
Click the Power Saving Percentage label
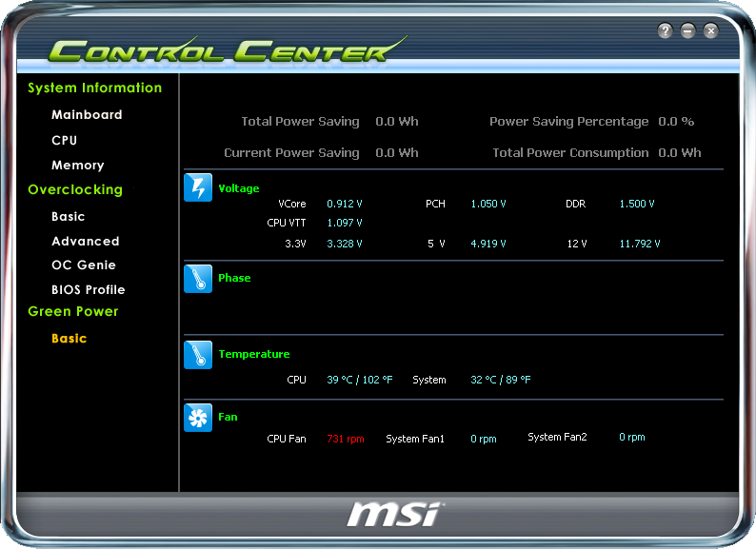pyautogui.click(x=569, y=122)
